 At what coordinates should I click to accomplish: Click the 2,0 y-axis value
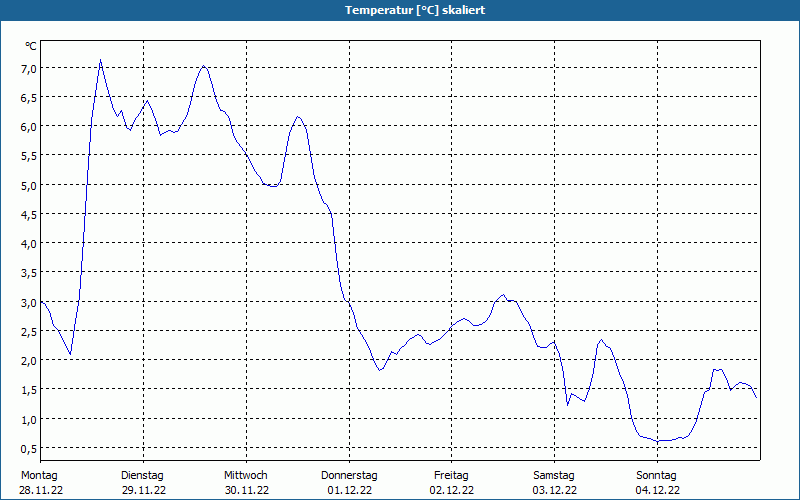click(x=28, y=361)
